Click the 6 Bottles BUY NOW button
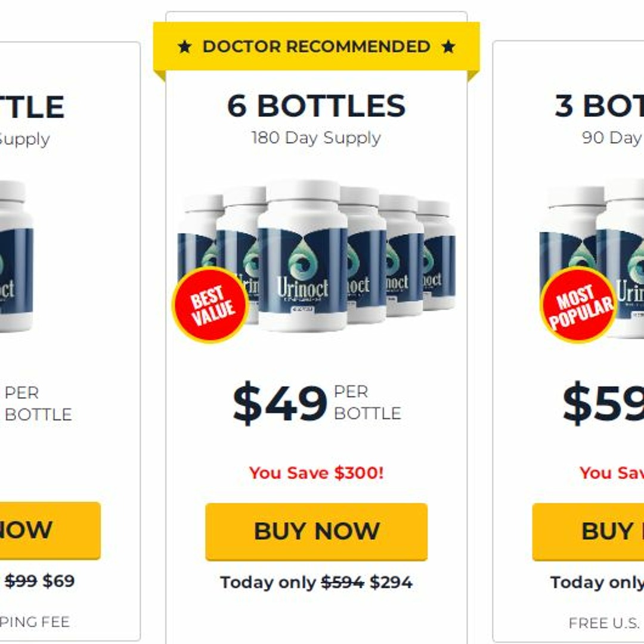The image size is (644, 644). click(316, 531)
